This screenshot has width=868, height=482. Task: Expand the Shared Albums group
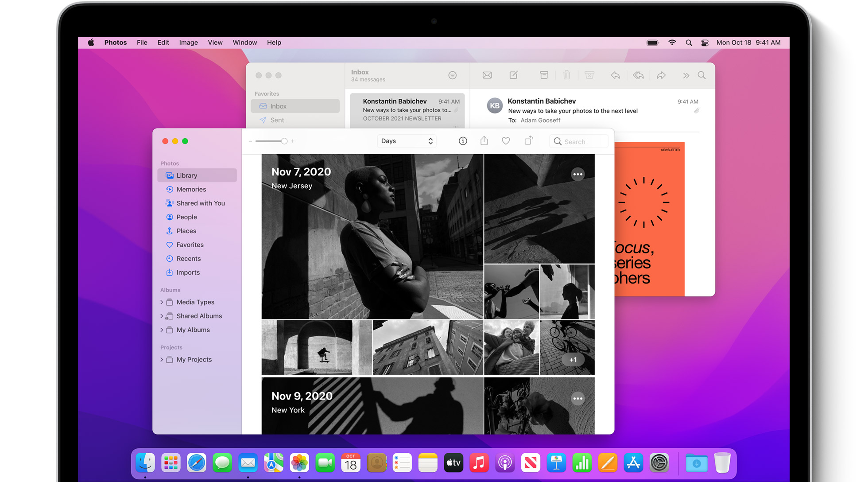click(x=162, y=316)
